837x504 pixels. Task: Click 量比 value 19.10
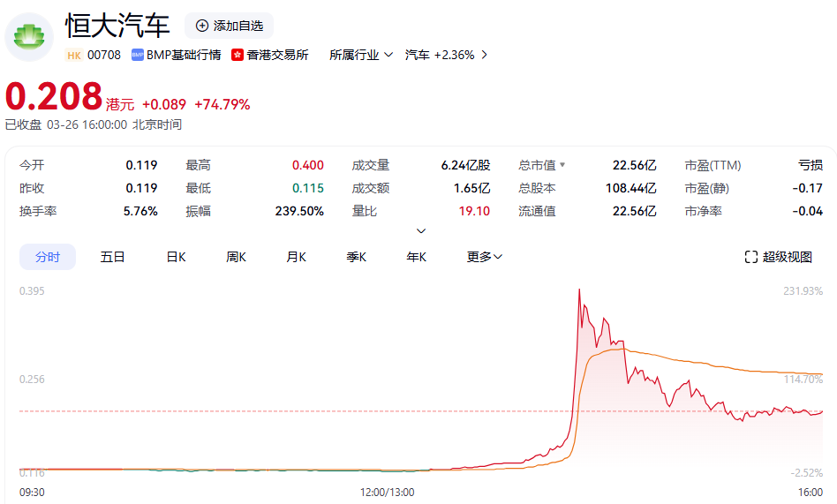coord(474,211)
